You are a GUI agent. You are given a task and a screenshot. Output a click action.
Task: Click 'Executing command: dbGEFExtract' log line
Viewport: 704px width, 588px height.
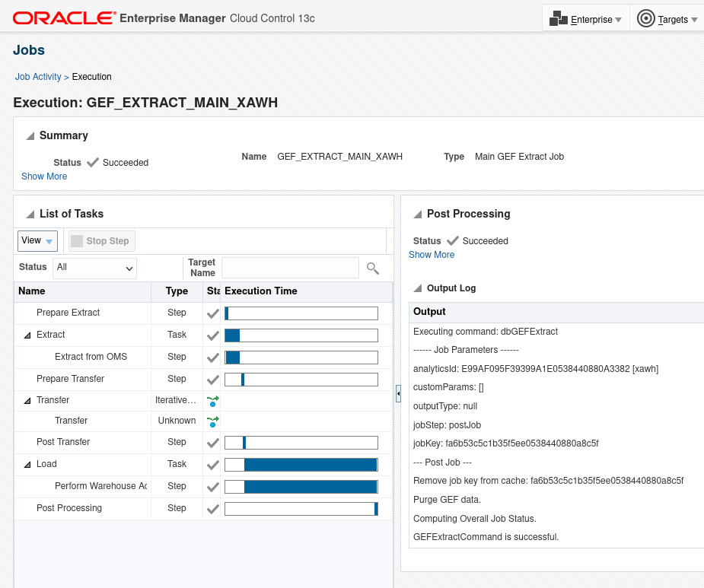486,332
